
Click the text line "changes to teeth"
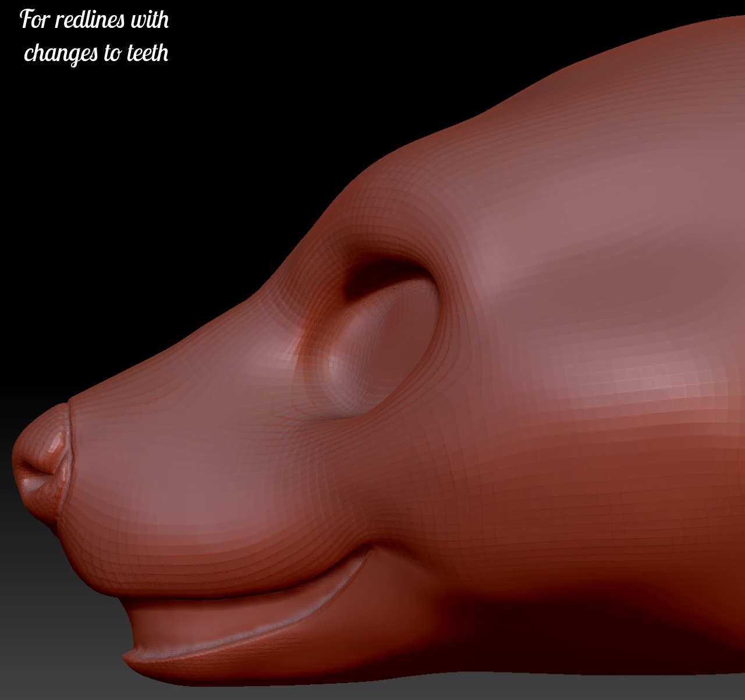(x=96, y=53)
